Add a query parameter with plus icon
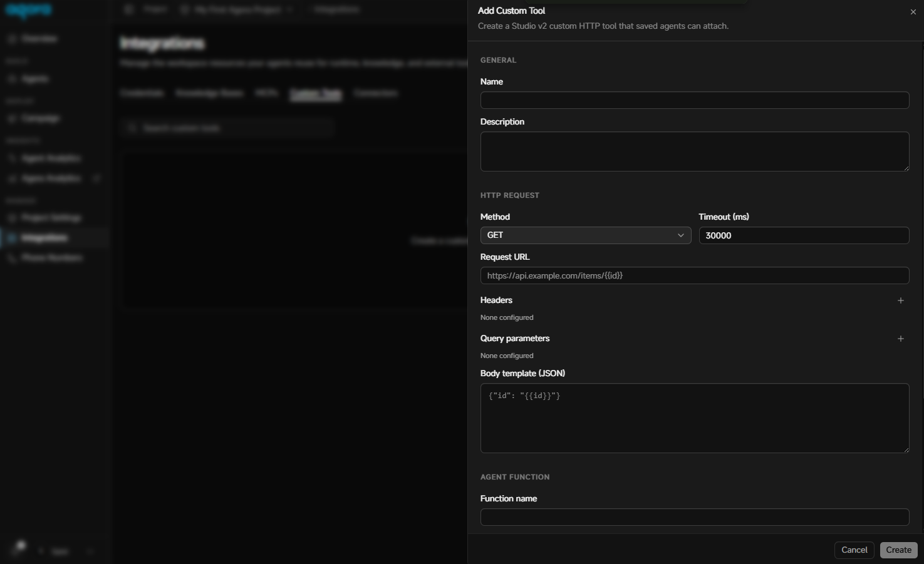 [x=901, y=339]
